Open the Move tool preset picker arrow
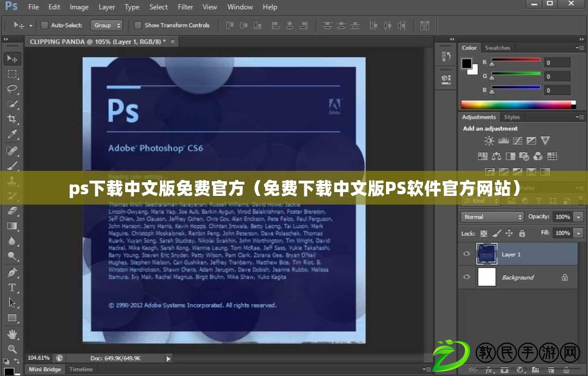588x376 pixels. tap(30, 26)
